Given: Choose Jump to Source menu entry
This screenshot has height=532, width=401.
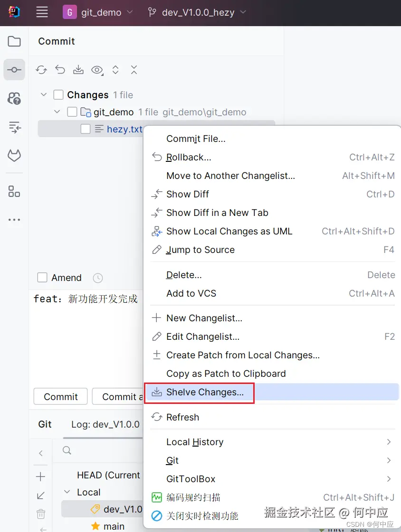Looking at the screenshot, I should click(273, 250).
